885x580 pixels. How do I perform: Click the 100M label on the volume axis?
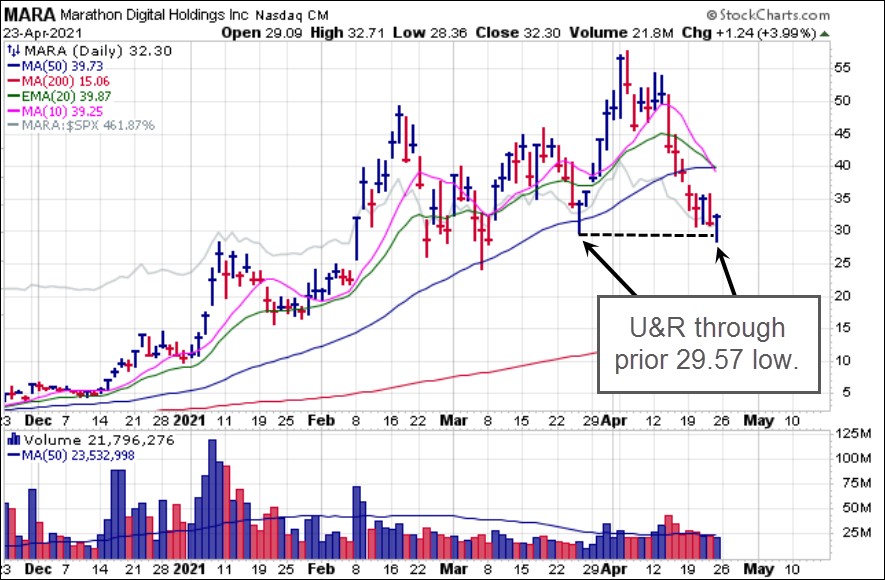pyautogui.click(x=852, y=458)
